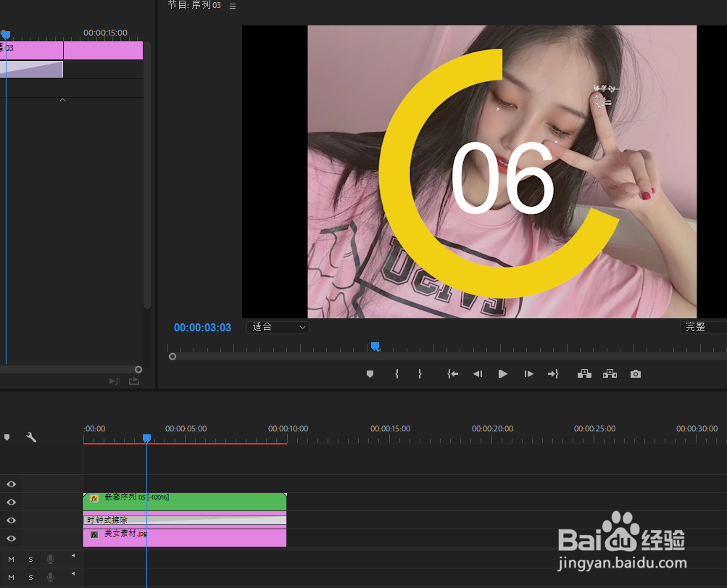Enable voice-over record on second audio track
The image size is (727, 588).
pos(50,577)
